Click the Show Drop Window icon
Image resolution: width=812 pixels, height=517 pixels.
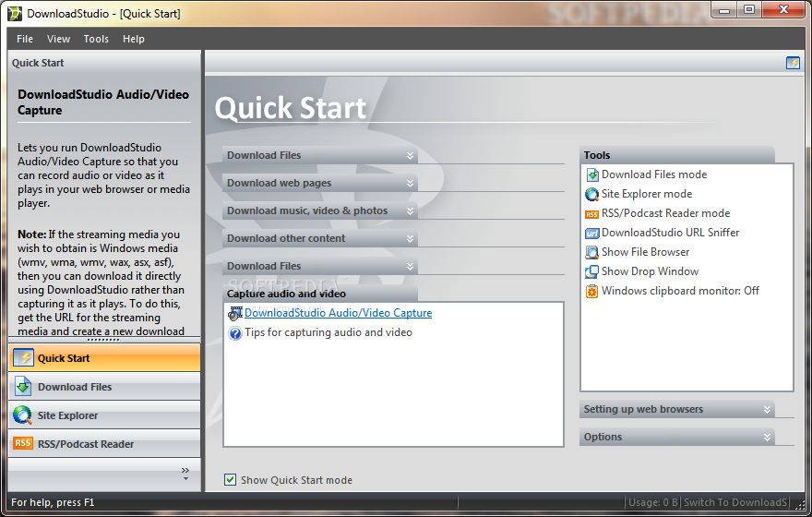coord(591,272)
